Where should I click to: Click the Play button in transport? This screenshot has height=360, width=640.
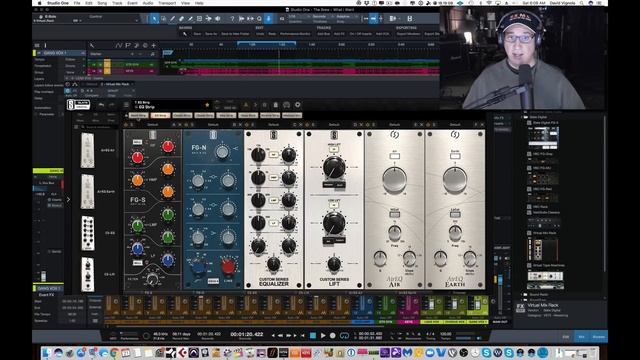tap(323, 336)
